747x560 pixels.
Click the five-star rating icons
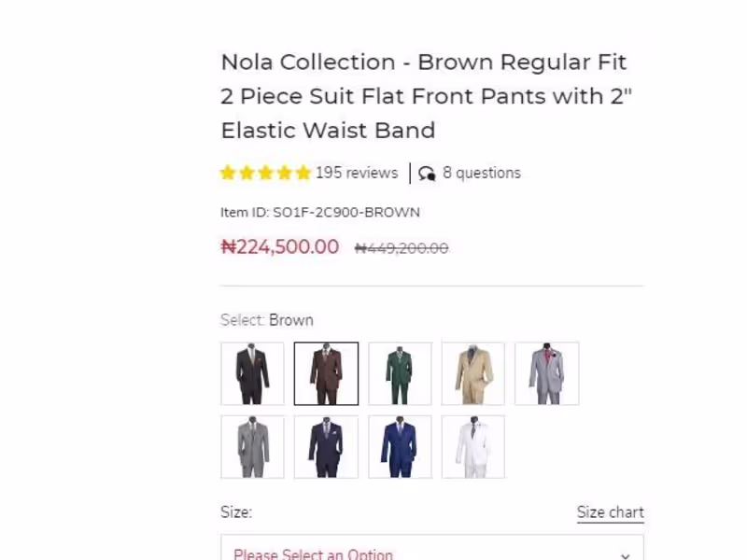pos(265,173)
